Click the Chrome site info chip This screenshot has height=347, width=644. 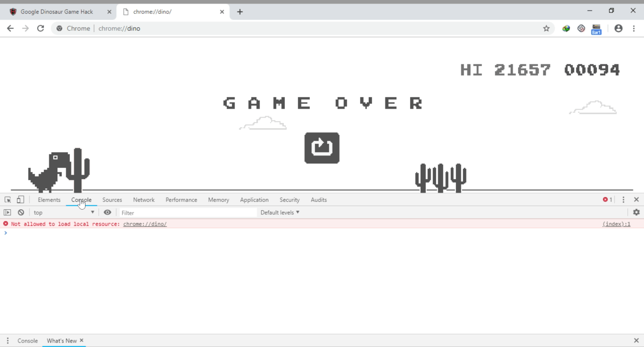pos(73,28)
